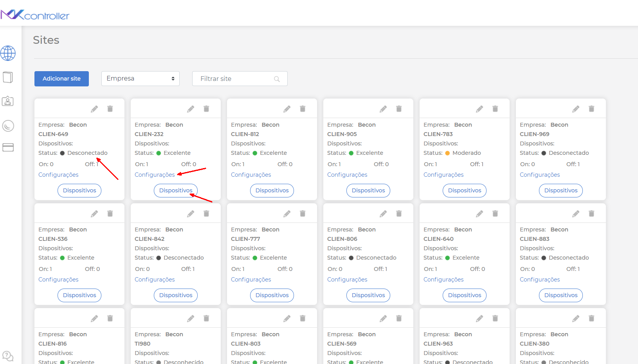Click the globe icon in the sidebar

tap(8, 54)
